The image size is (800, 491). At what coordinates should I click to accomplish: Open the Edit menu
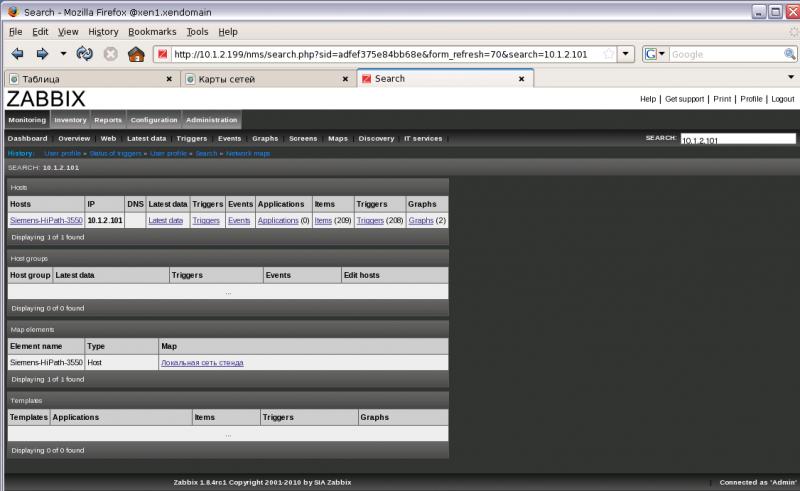[x=40, y=32]
